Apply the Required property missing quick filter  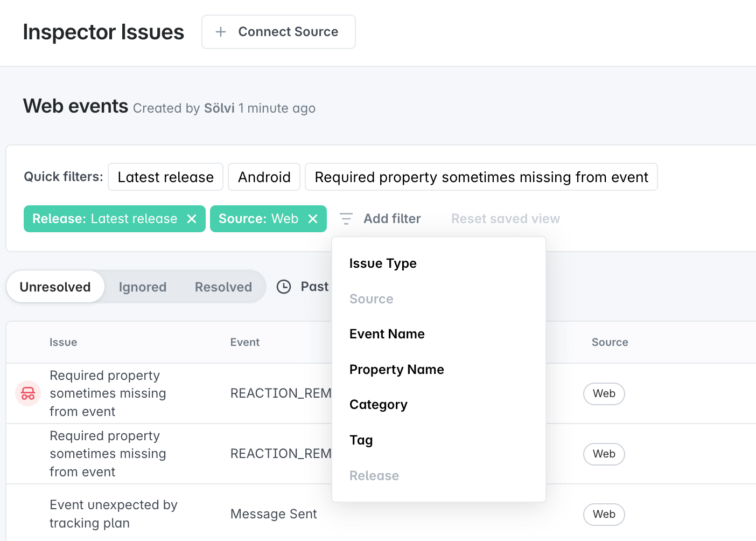(481, 177)
